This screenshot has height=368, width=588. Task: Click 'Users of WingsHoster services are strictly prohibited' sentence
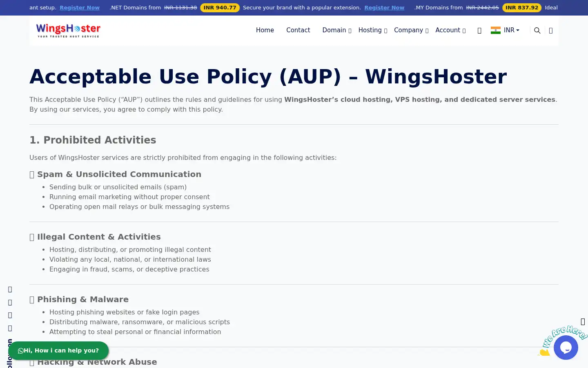(183, 157)
